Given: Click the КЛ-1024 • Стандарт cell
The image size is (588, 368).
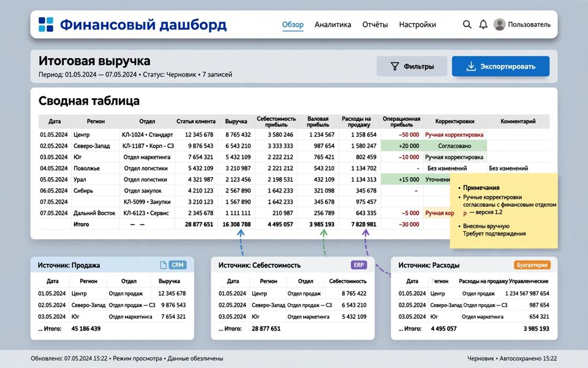Looking at the screenshot, I should (147, 134).
